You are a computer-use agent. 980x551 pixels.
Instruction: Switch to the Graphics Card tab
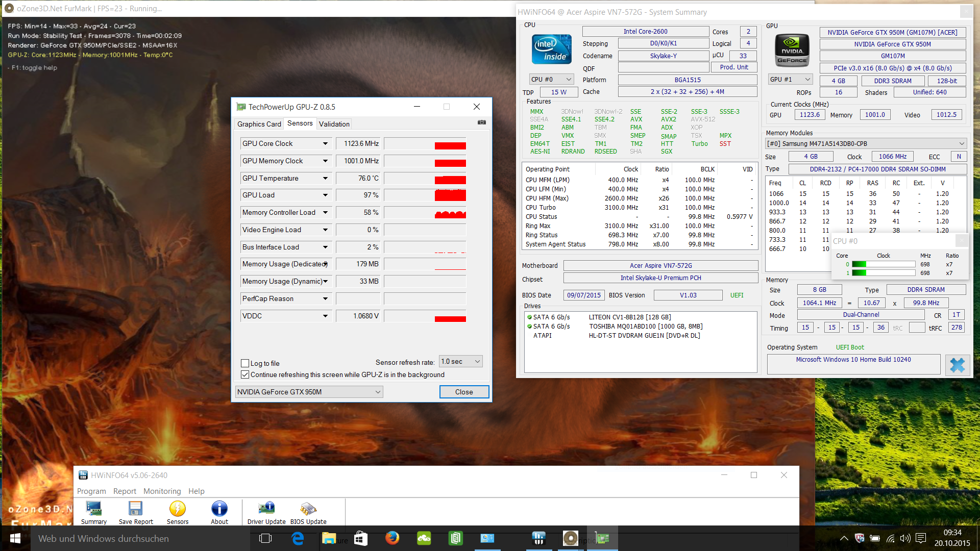coord(259,124)
